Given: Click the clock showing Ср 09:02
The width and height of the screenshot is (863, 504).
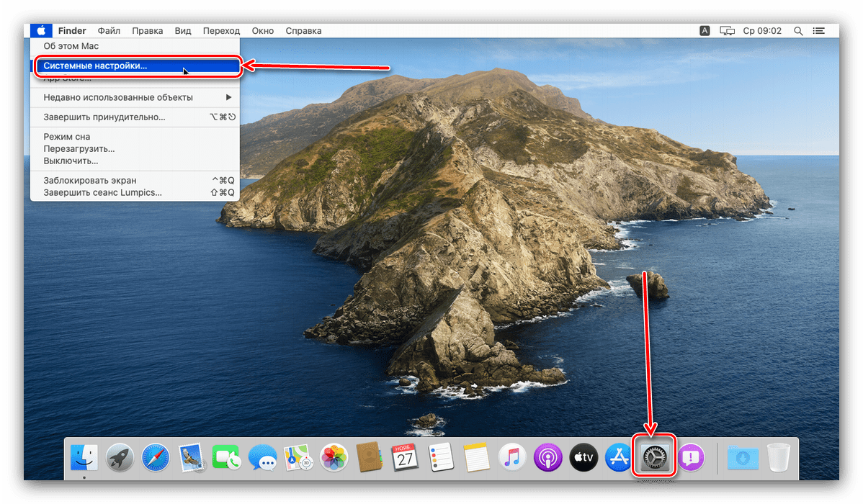Looking at the screenshot, I should click(762, 31).
